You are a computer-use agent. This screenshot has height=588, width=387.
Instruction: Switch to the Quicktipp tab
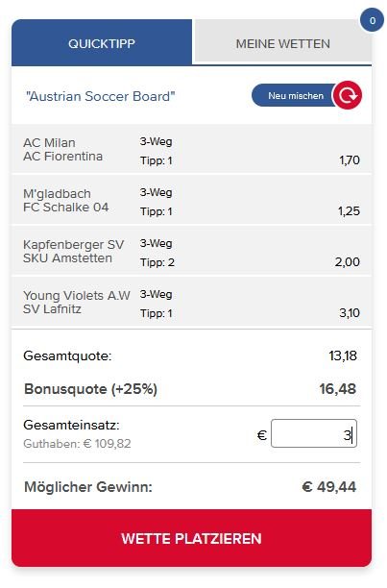102,43
